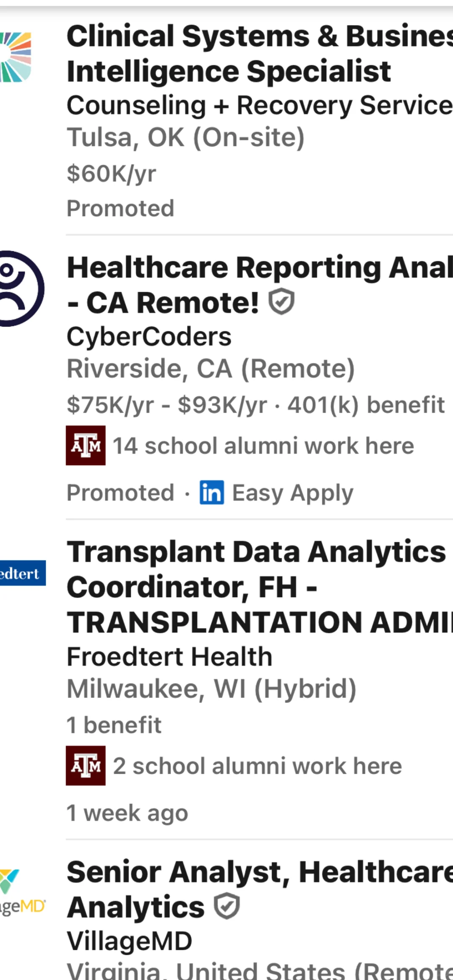Open Healthcare Reporting Analyst job listing
Image resolution: width=453 pixels, height=980 pixels.
click(260, 285)
